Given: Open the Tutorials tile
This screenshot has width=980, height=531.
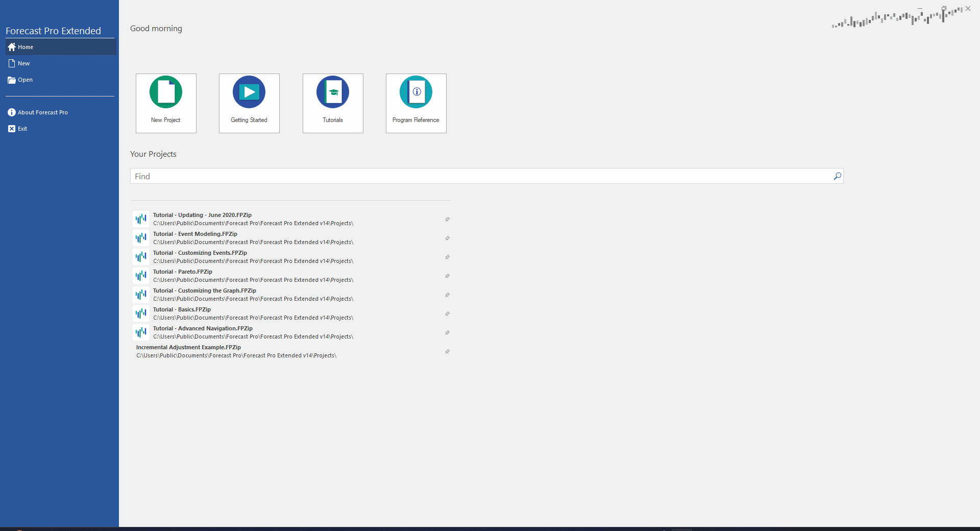Looking at the screenshot, I should click(333, 103).
